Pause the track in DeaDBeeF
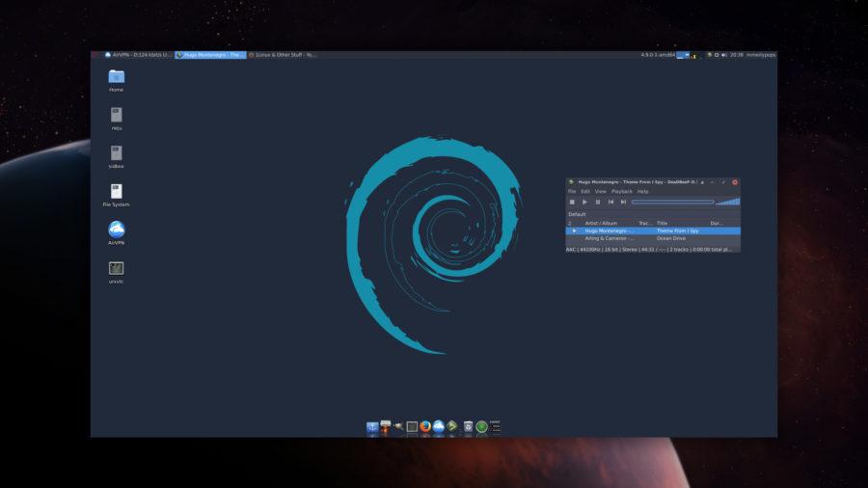Viewport: 868px width, 488px height. point(598,202)
